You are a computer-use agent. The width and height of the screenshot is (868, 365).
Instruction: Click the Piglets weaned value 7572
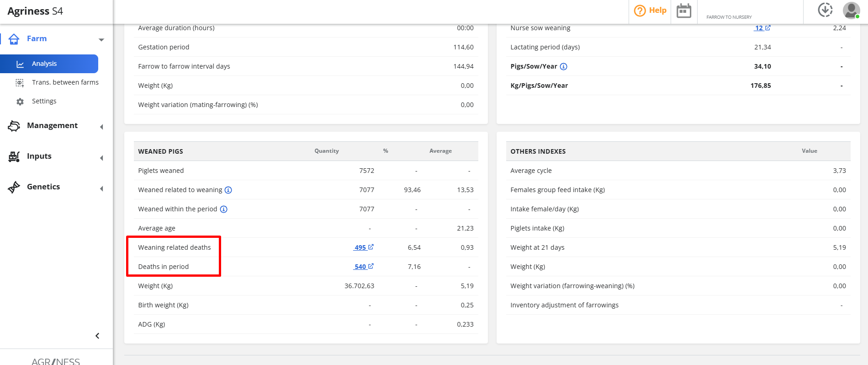coord(367,171)
